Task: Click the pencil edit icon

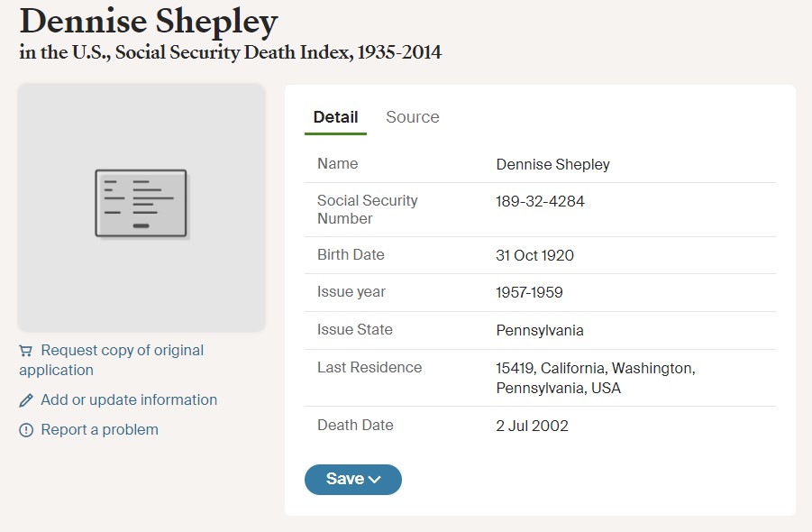Action: 26,400
